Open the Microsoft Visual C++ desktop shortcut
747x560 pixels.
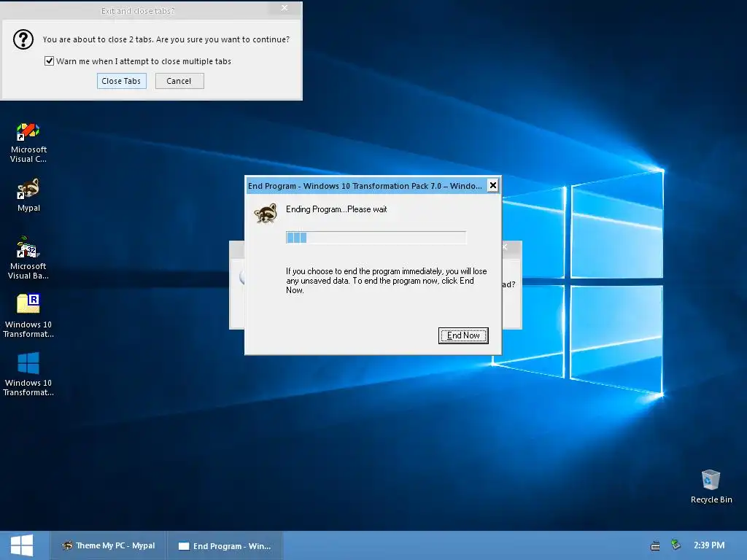[28, 143]
